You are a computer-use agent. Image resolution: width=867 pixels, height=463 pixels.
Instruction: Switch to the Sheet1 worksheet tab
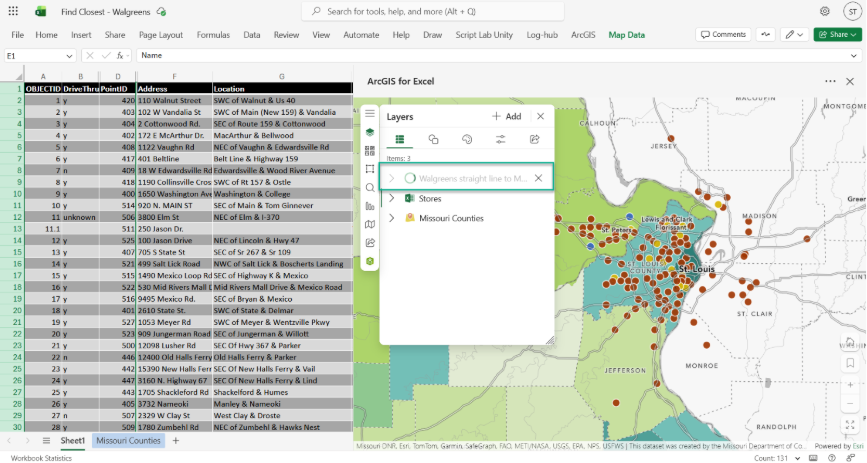(x=72, y=441)
